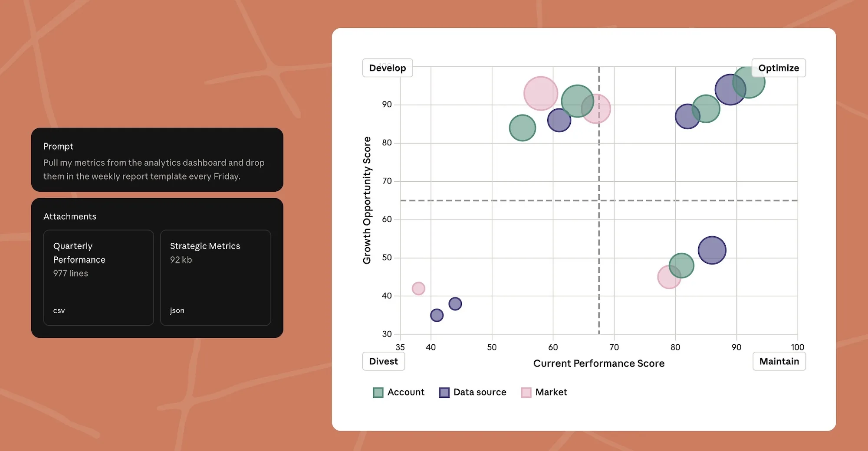Click the Develop quadrant label
The height and width of the screenshot is (451, 868).
pyautogui.click(x=387, y=68)
